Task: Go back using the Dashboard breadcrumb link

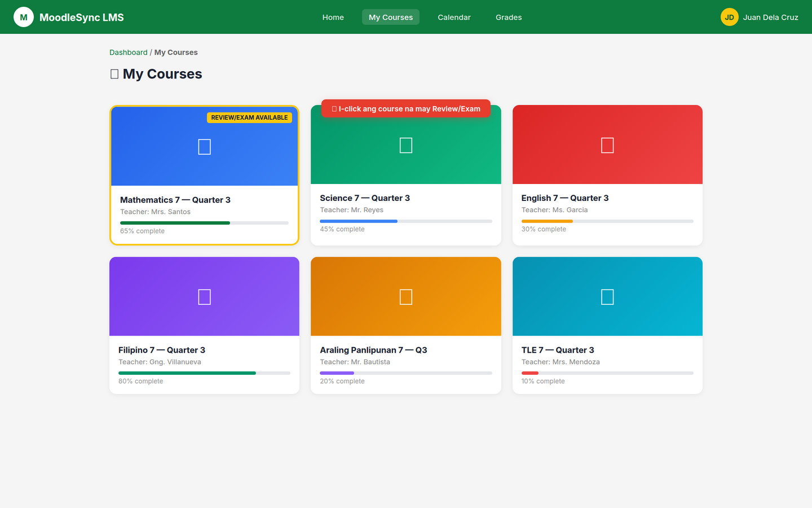Action: pos(128,52)
